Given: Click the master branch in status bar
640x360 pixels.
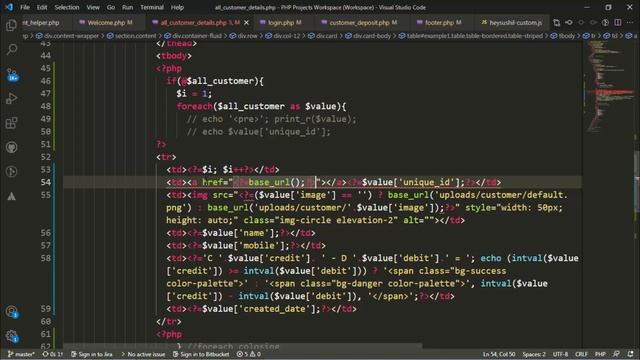Looking at the screenshot, I should click(x=21, y=354).
